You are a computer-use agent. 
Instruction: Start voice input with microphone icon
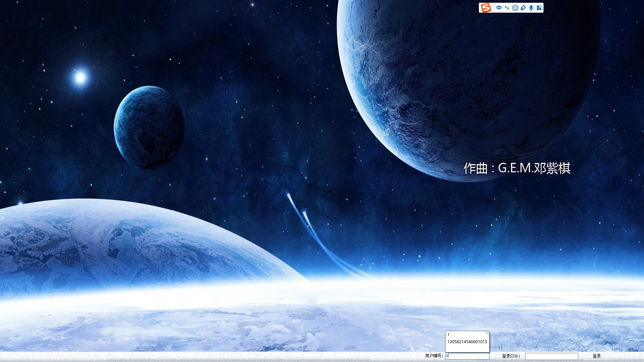coord(531,8)
